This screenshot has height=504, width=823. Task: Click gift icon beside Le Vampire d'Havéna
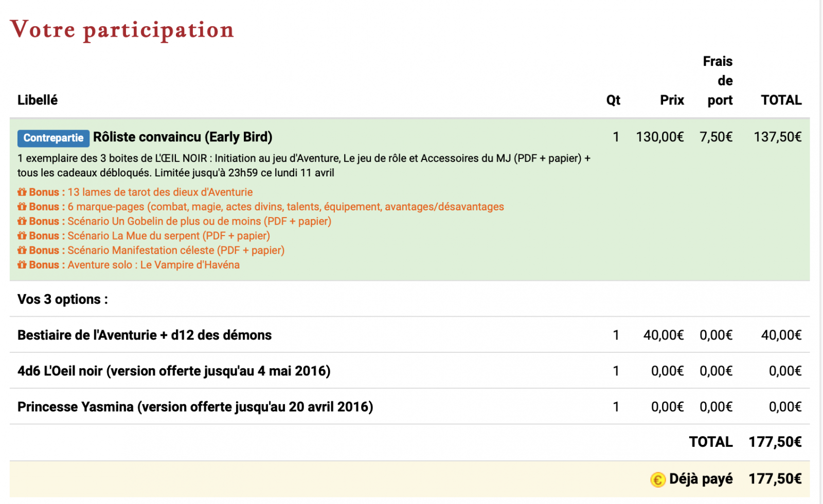pyautogui.click(x=22, y=265)
